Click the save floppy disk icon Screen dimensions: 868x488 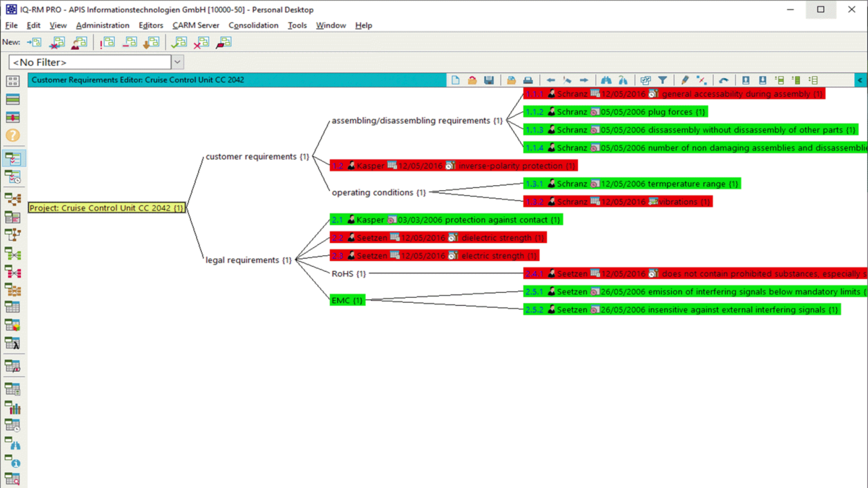click(489, 80)
